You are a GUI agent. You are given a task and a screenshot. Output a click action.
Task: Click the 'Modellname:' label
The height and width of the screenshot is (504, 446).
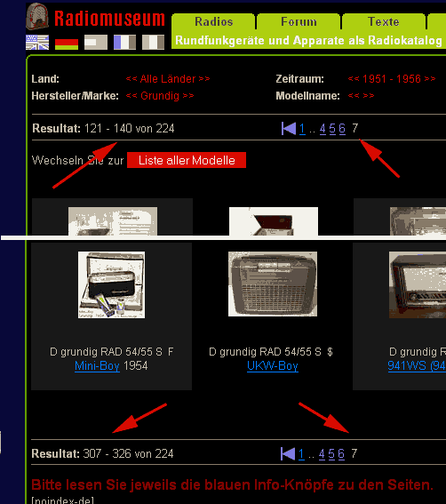307,96
